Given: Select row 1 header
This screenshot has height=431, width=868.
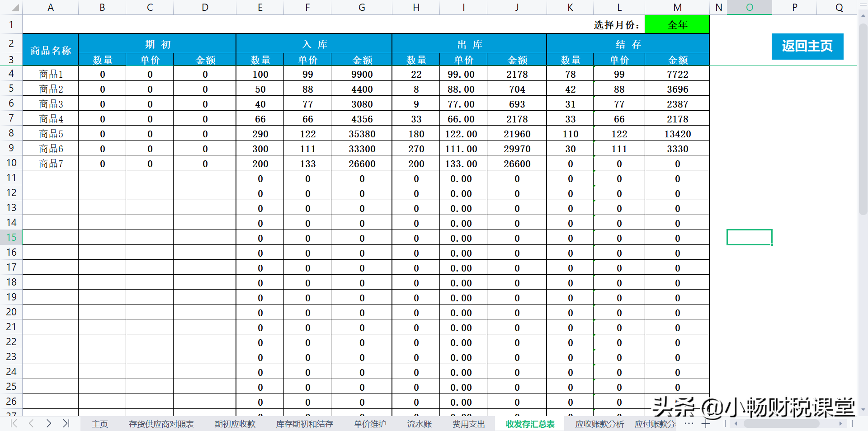Looking at the screenshot, I should click(x=11, y=24).
